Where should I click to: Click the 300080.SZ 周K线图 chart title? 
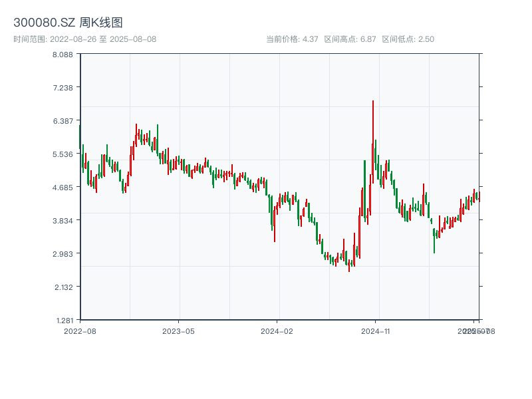point(68,23)
